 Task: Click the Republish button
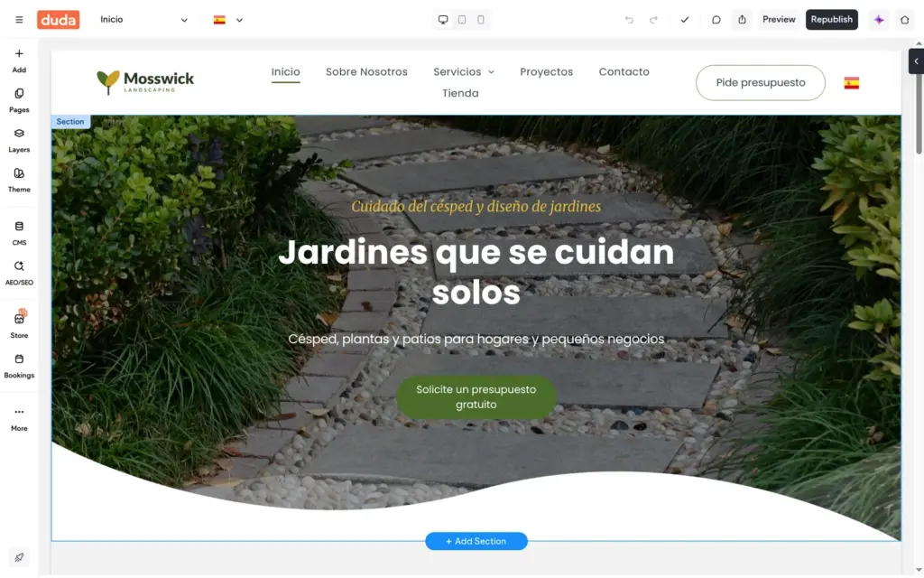pos(831,20)
